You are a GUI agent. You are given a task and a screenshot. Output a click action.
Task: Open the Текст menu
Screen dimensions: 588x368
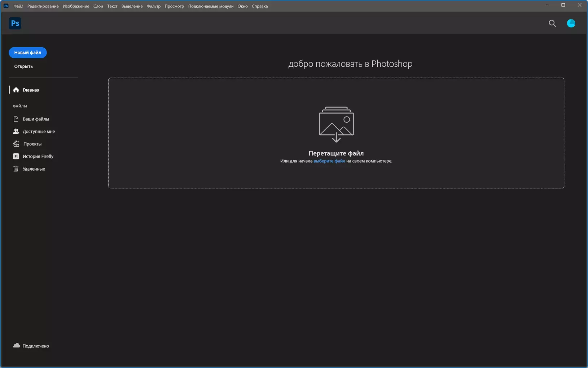tap(112, 6)
